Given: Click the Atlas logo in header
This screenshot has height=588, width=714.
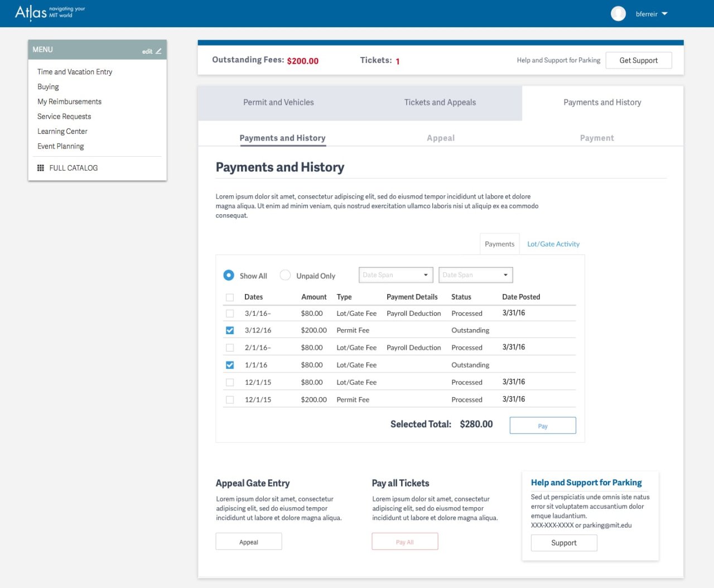Looking at the screenshot, I should [x=50, y=12].
